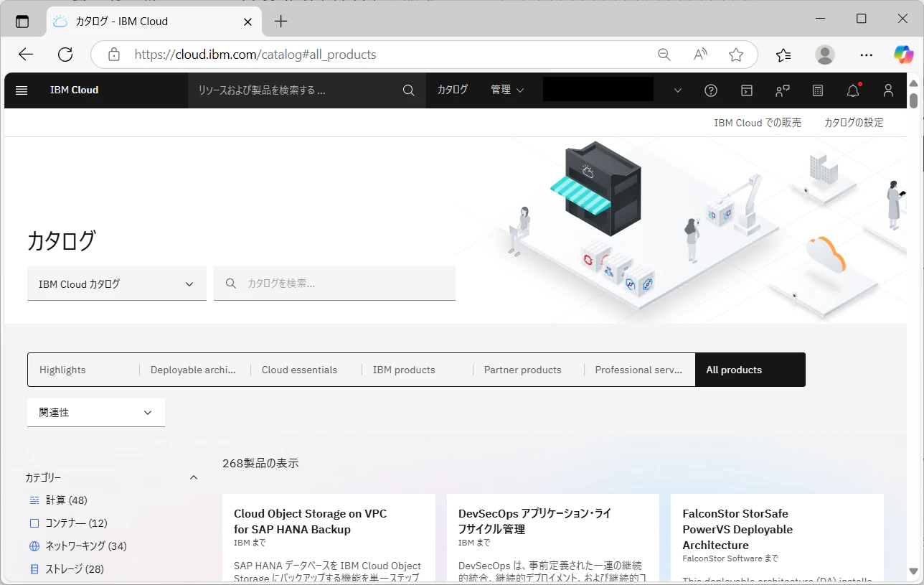Open Cloud Object Storage on VPC card

[329, 537]
